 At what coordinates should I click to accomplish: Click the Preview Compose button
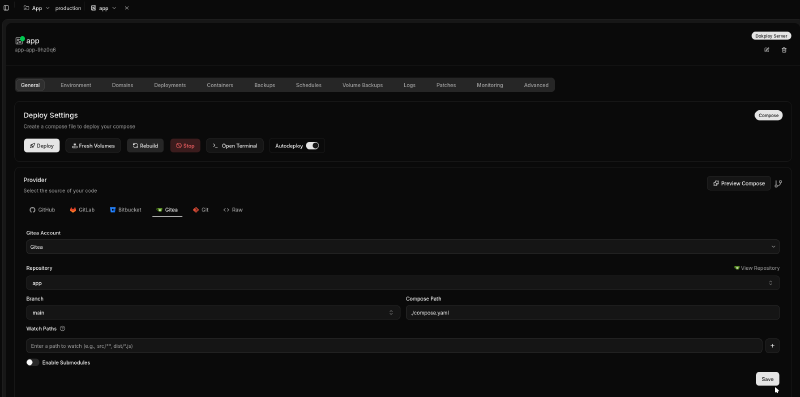point(739,183)
